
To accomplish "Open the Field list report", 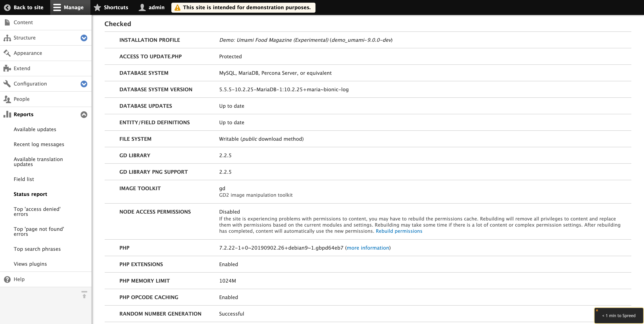I will (24, 179).
